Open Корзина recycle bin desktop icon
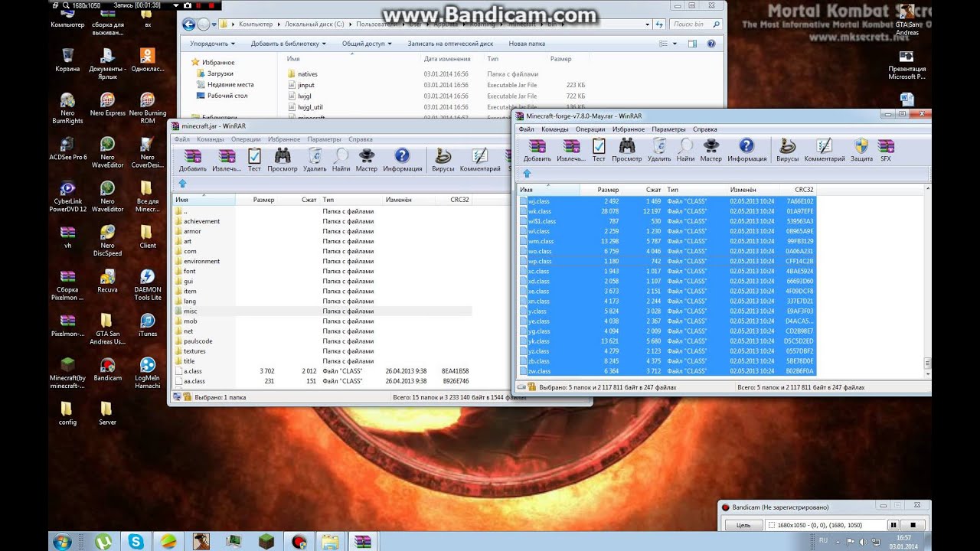The height and width of the screenshot is (551, 980). click(67, 60)
